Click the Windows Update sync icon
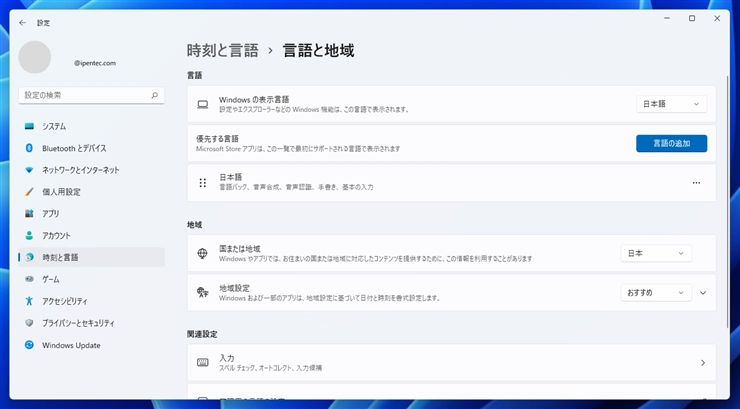This screenshot has width=740, height=409. (29, 345)
